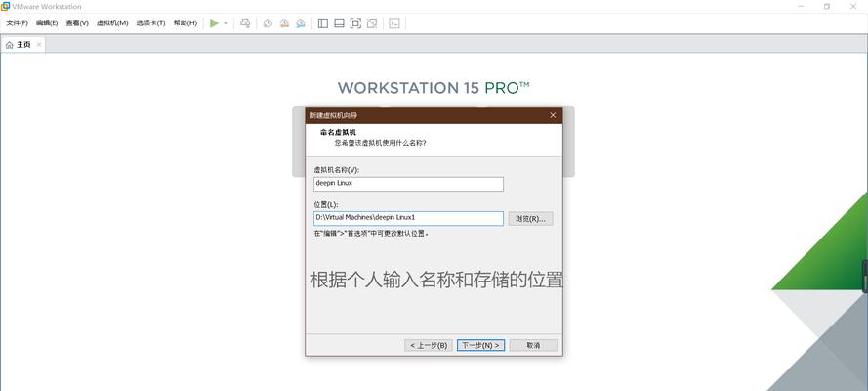Click the default location hint text below path
Image resolution: width=868 pixels, height=391 pixels.
click(x=371, y=234)
